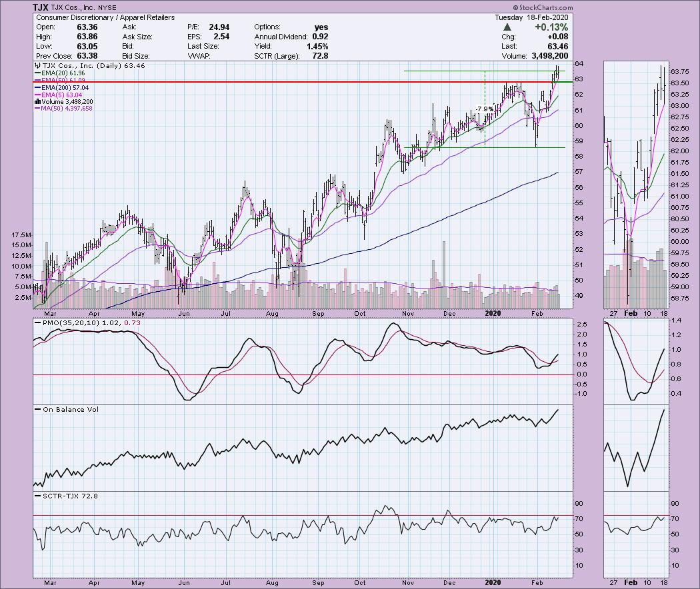Click the EMA(5) magenta legend line marker
The width and height of the screenshot is (700, 589).
pos(37,95)
